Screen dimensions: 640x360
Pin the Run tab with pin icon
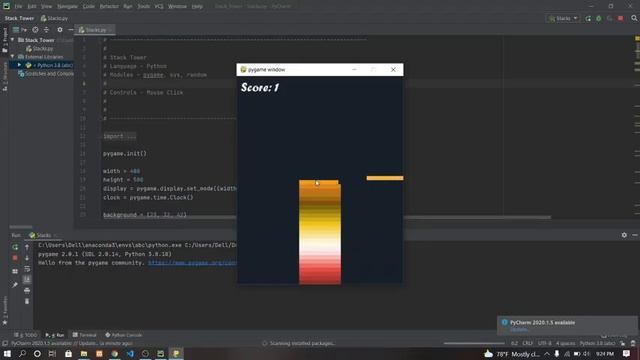15,285
